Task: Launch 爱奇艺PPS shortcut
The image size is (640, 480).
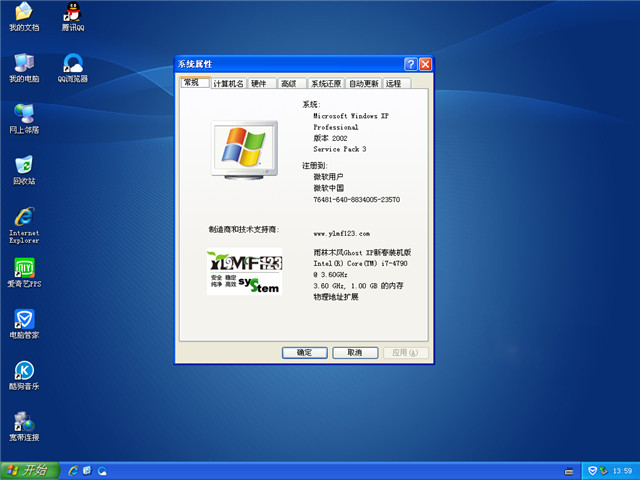Action: point(24,273)
